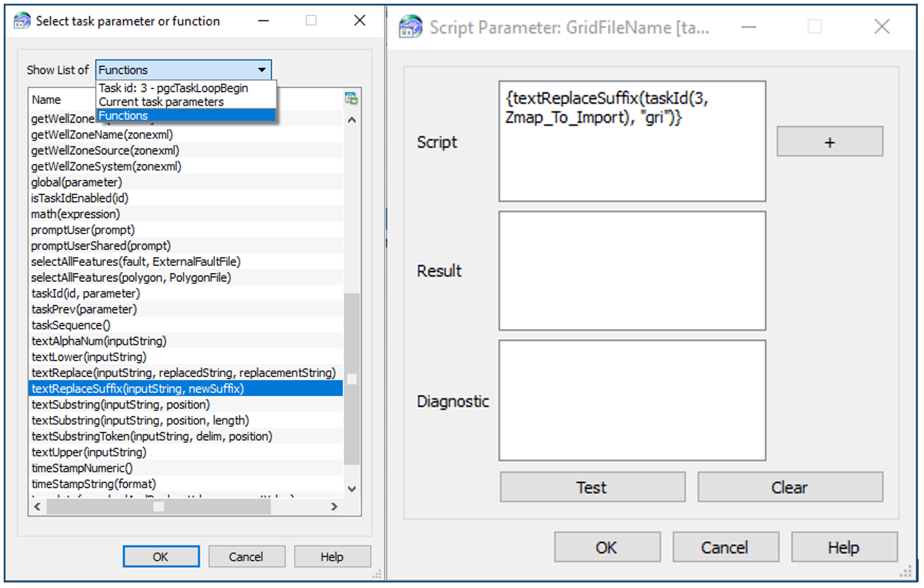Select textReplaceSuffix(inputString, newSuffix) function
Screen dimensions: 924x588
pos(138,389)
